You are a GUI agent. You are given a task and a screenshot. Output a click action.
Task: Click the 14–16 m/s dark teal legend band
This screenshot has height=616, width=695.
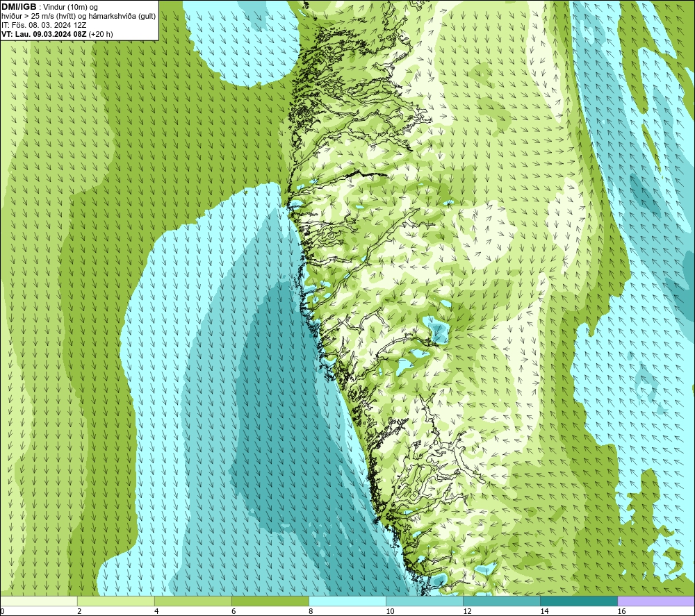(x=579, y=601)
